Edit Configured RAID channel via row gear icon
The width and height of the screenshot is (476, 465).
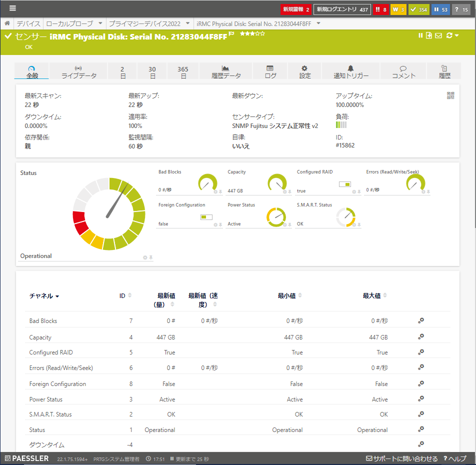(421, 352)
